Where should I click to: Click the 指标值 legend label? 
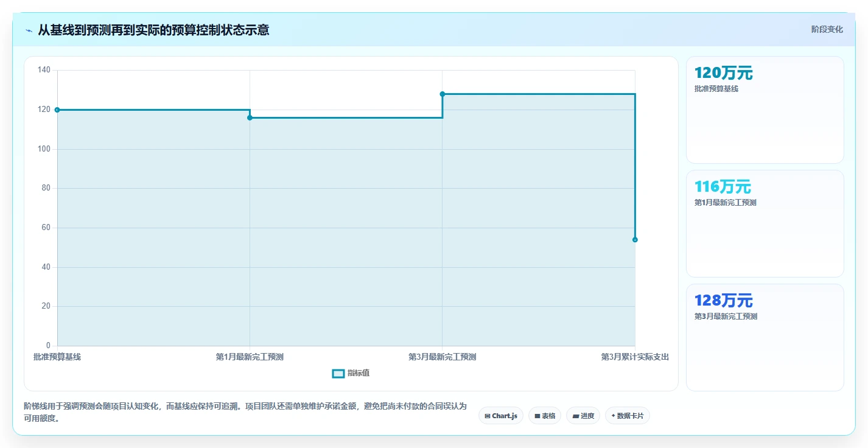tap(358, 373)
